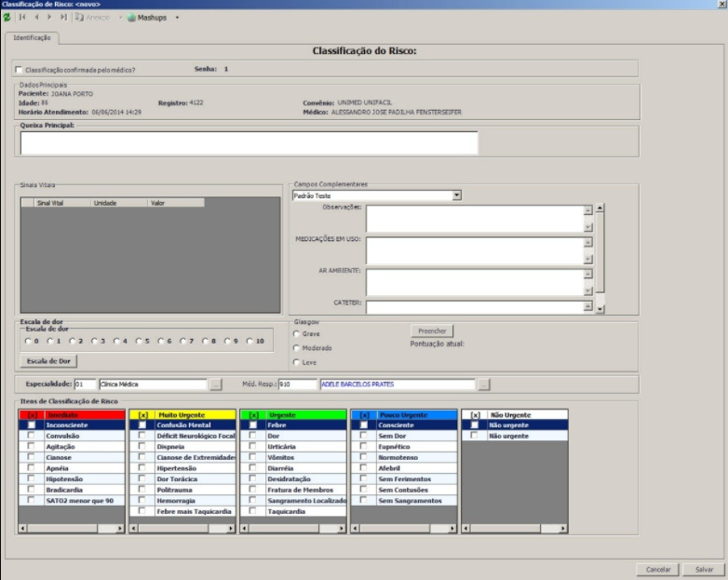The image size is (728, 580).
Task: Go to previous record arrow
Action: point(36,17)
